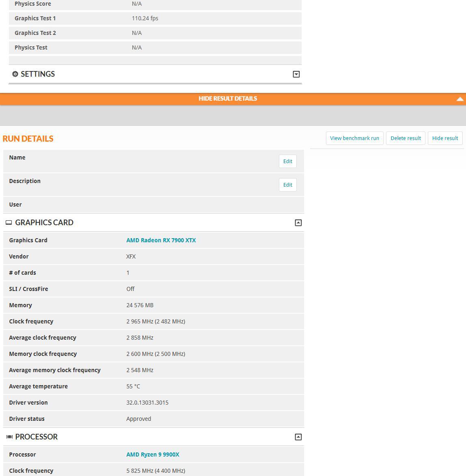Collapse the Processor section
The height and width of the screenshot is (476, 466).
[x=298, y=437]
